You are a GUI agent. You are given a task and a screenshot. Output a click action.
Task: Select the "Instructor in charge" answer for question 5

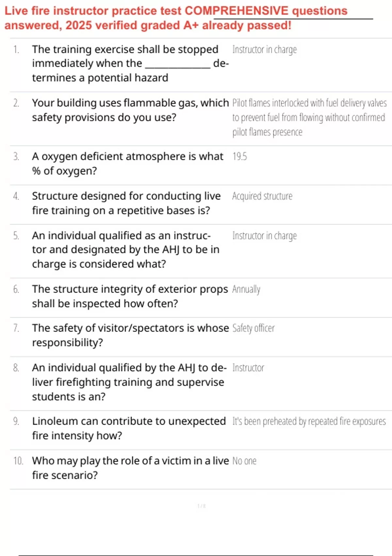[x=264, y=236]
